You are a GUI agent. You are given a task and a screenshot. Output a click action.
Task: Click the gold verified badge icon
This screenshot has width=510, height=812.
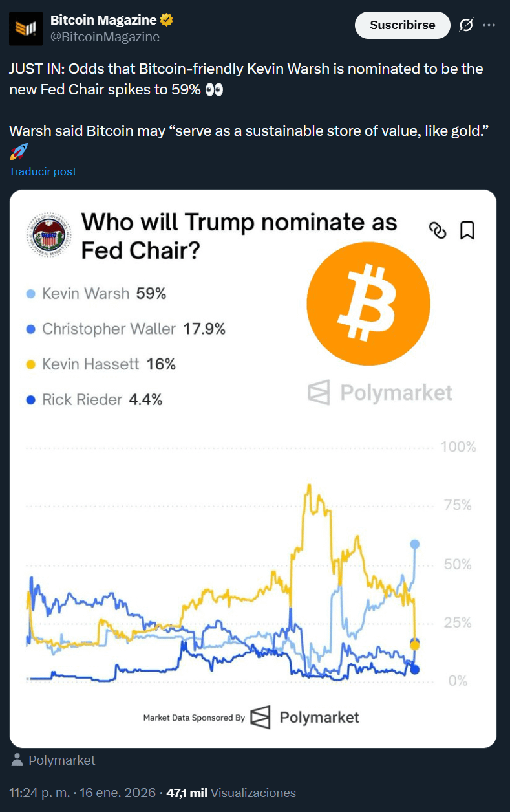click(167, 21)
